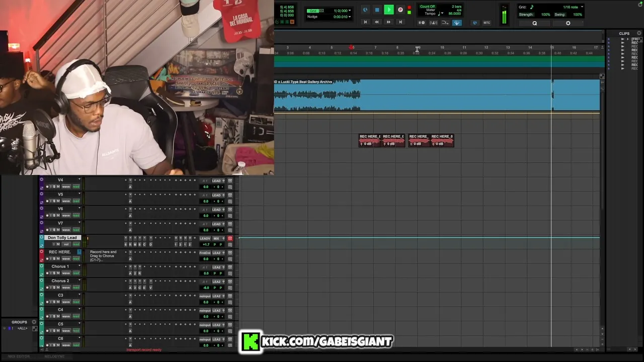Mute the V6 track
Viewport: 644px width, 362px height.
click(x=58, y=216)
